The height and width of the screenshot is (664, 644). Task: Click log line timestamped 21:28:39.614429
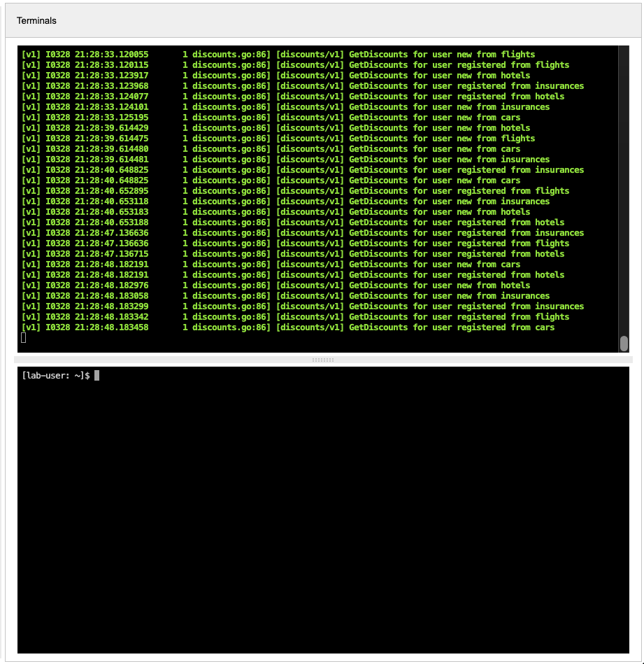click(276, 128)
